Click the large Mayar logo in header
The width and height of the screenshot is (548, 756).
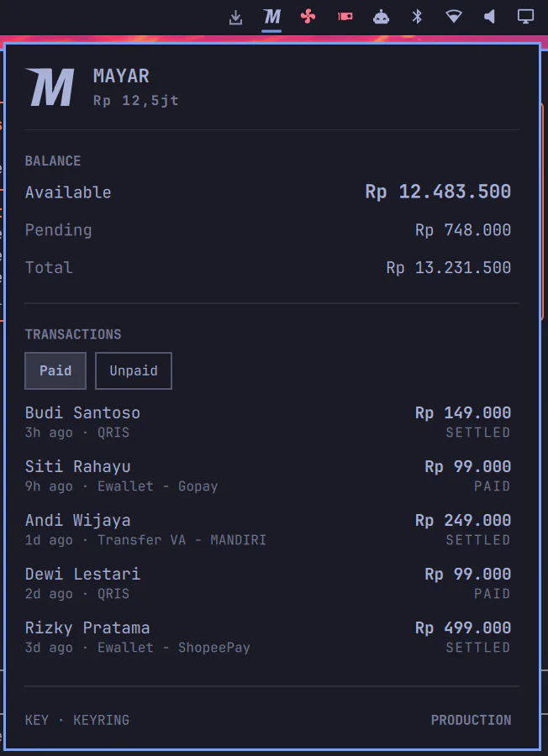point(50,87)
